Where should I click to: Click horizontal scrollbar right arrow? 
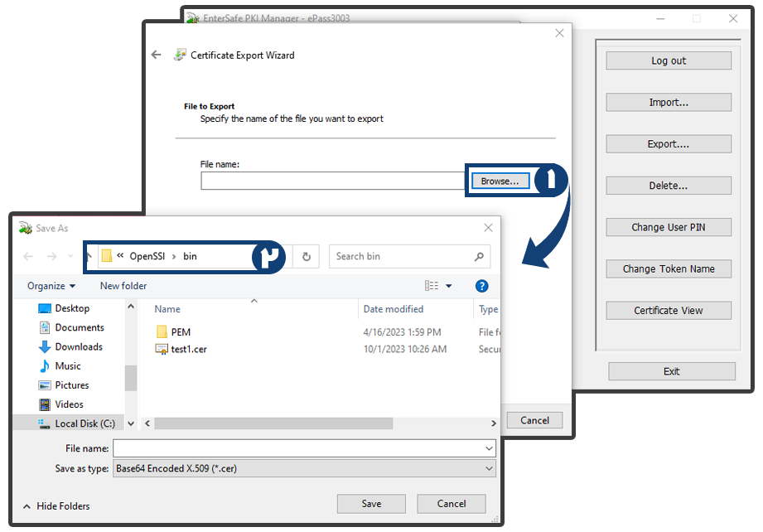pos(493,423)
